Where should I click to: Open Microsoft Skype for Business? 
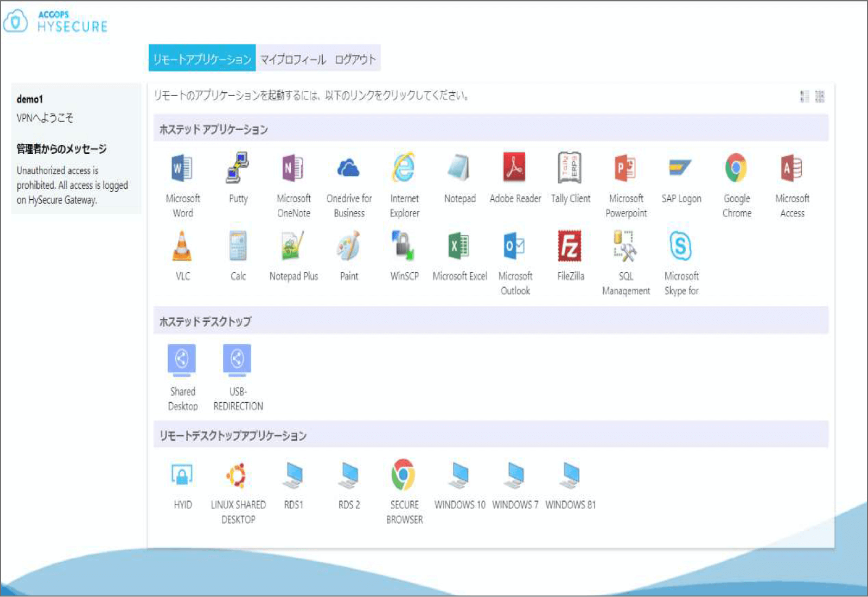pyautogui.click(x=681, y=246)
